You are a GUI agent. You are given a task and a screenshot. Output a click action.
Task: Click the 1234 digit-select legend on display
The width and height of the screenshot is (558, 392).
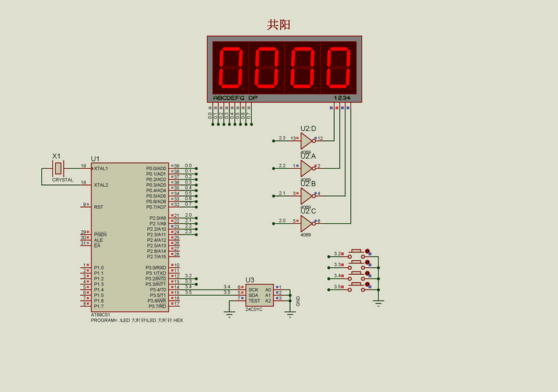click(342, 98)
